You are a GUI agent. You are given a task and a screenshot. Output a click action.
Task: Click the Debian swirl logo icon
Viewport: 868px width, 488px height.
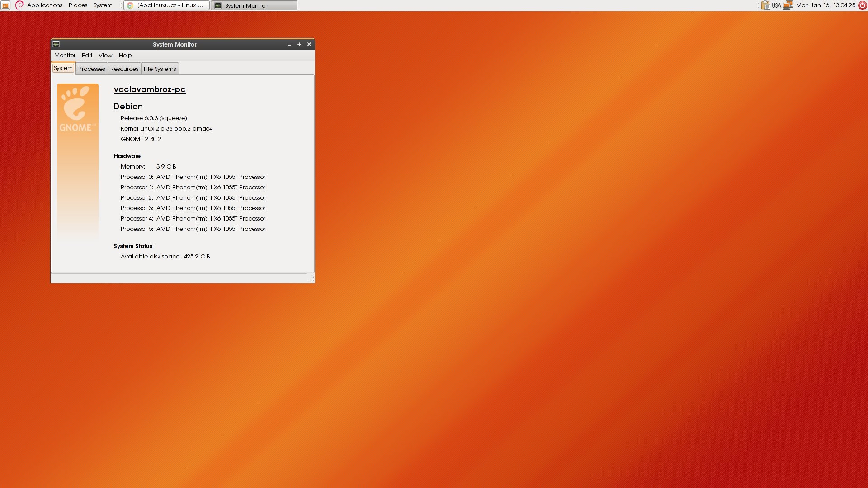[x=19, y=5]
